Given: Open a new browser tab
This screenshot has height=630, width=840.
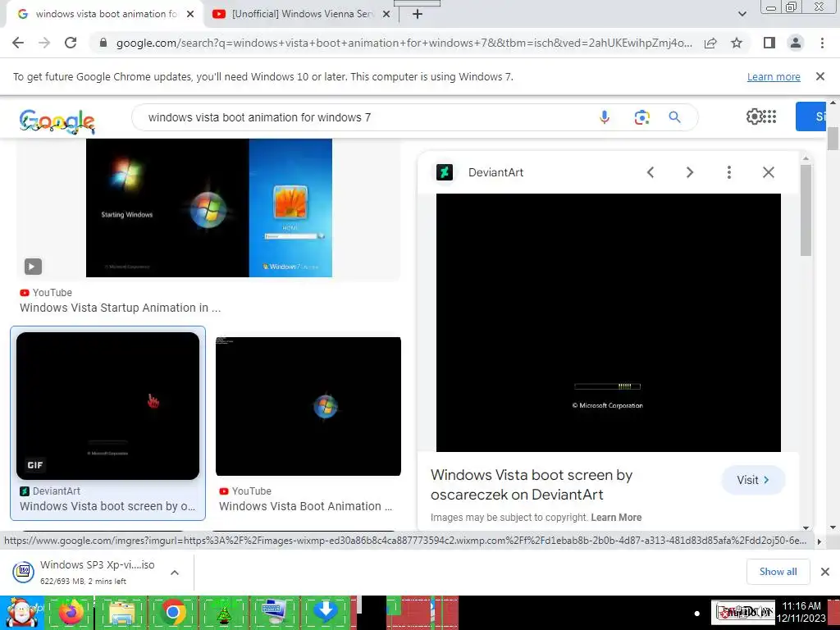Looking at the screenshot, I should click(x=418, y=14).
